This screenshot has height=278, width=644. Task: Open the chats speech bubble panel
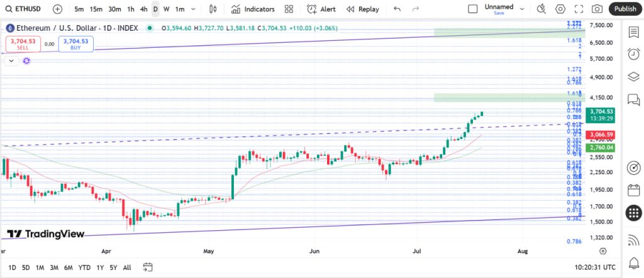point(633,99)
